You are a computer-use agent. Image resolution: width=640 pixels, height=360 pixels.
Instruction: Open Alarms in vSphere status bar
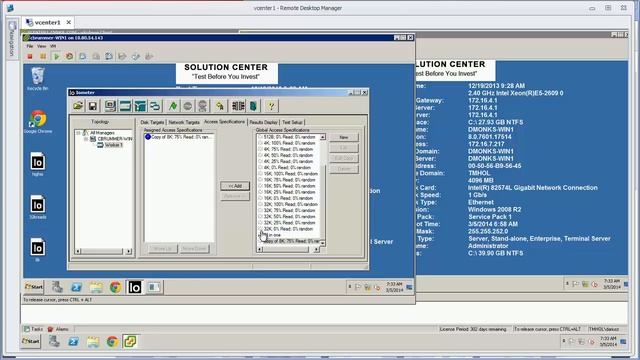coord(58,329)
